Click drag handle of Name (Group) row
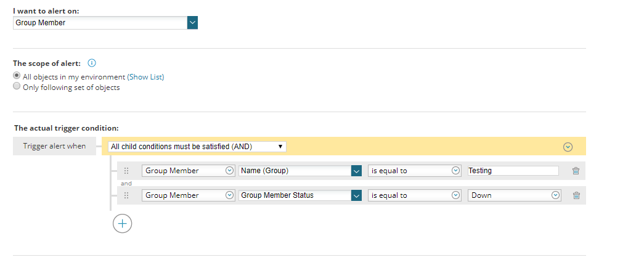 click(x=126, y=171)
